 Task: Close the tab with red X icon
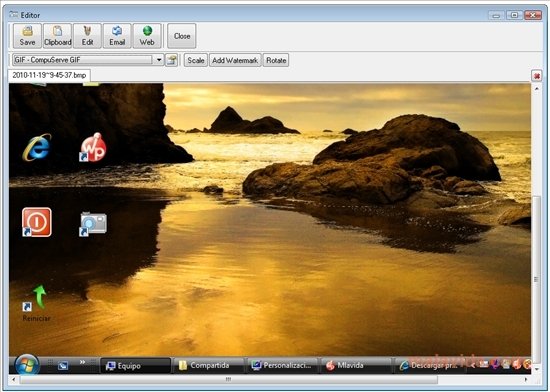click(536, 76)
